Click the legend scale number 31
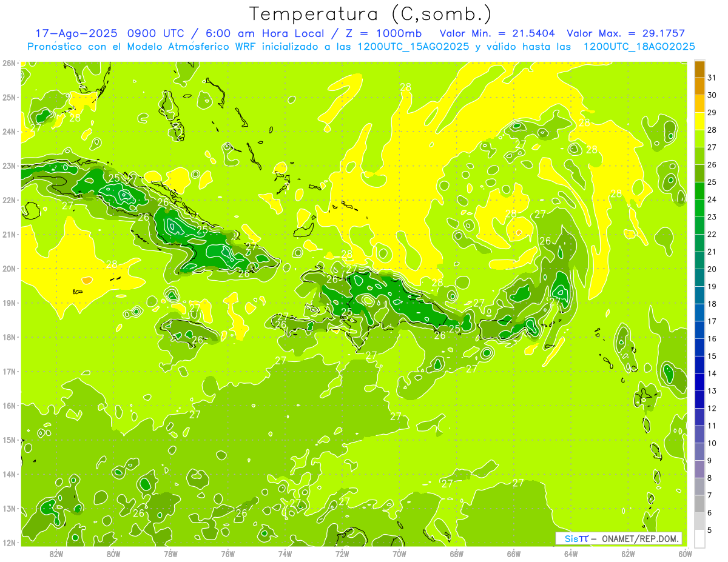 (x=712, y=78)
